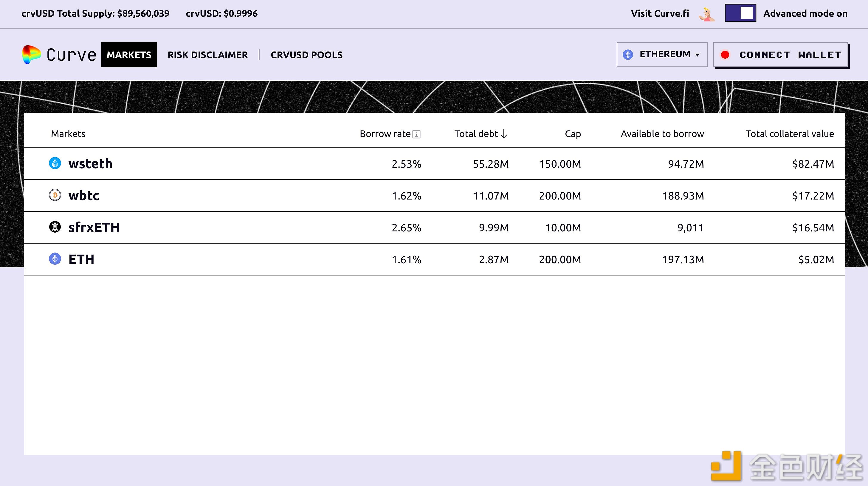The image size is (868, 486).
Task: Click the Advanced mode on label
Action: 805,13
